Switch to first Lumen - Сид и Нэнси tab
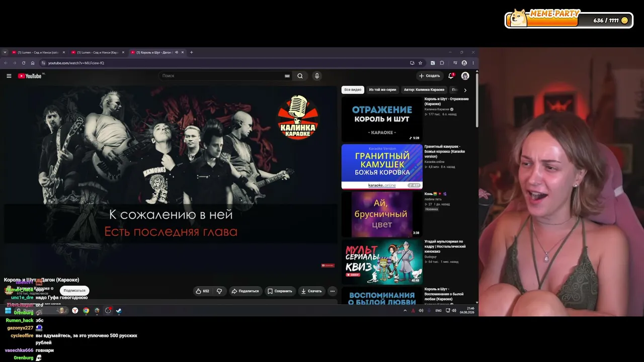644x362 pixels. (x=38, y=52)
